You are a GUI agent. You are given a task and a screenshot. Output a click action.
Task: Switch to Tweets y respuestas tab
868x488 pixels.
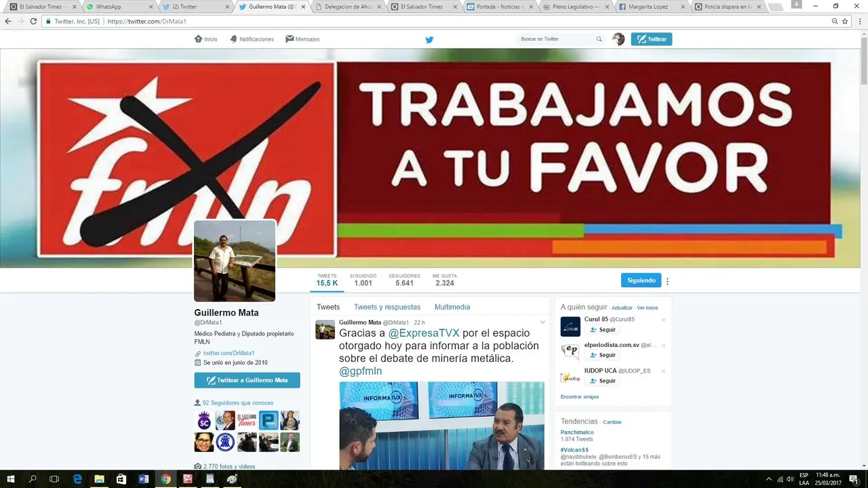(387, 307)
